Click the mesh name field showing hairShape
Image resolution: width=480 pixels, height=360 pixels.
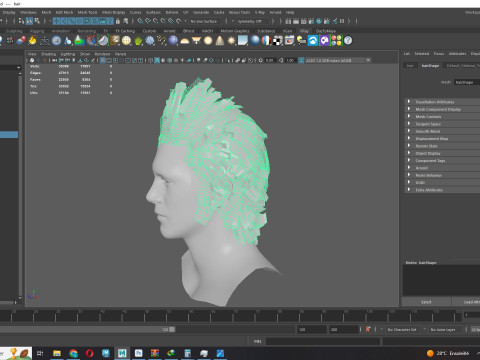(467, 82)
